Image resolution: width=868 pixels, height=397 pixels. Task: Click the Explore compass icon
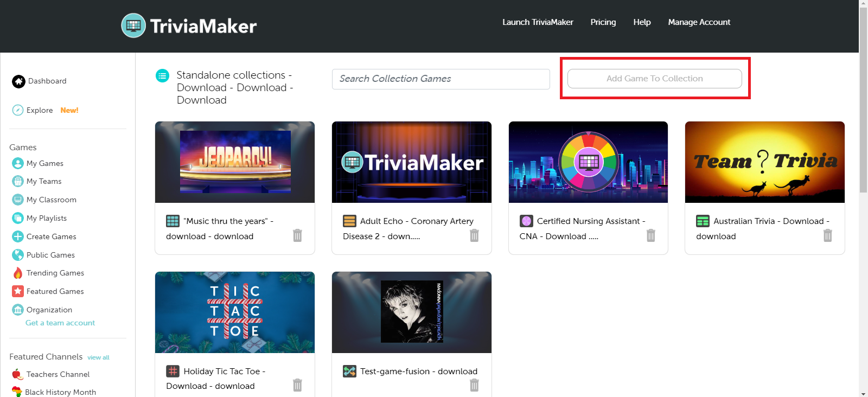[18, 110]
